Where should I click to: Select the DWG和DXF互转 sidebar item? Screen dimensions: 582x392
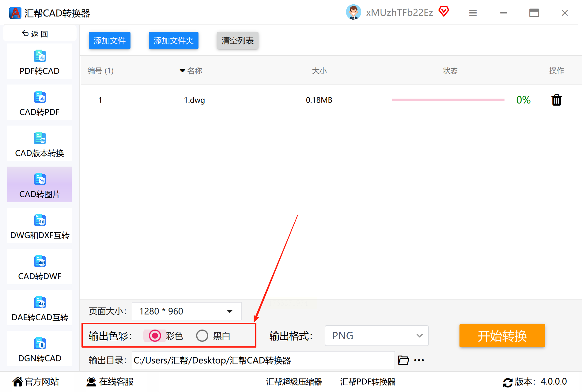[40, 225]
